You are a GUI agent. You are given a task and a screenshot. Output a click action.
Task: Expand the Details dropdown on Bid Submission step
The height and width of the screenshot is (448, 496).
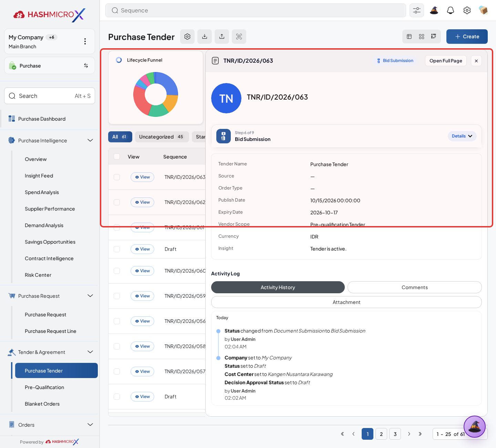(x=462, y=136)
